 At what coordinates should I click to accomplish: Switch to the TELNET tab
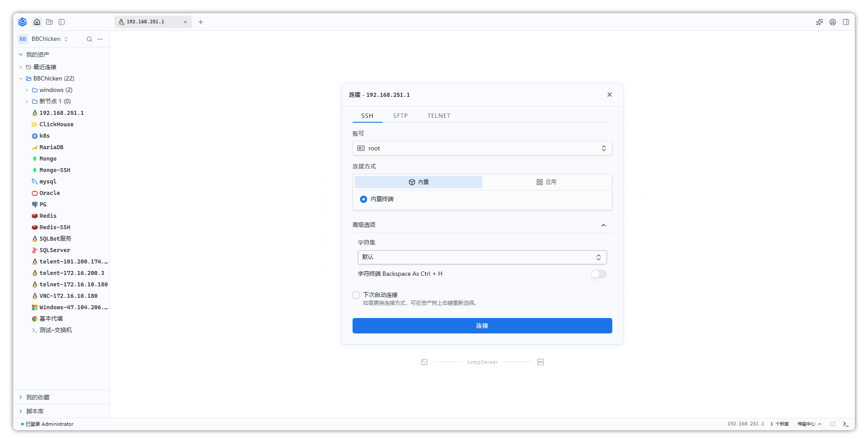(x=439, y=116)
